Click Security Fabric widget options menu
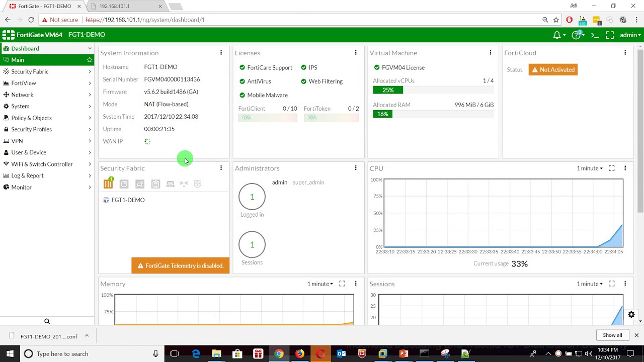644x362 pixels. 221,168
